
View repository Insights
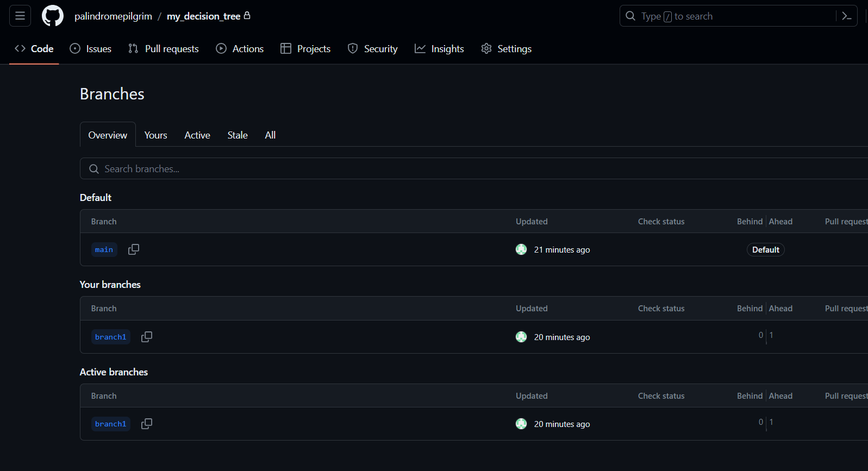click(439, 48)
